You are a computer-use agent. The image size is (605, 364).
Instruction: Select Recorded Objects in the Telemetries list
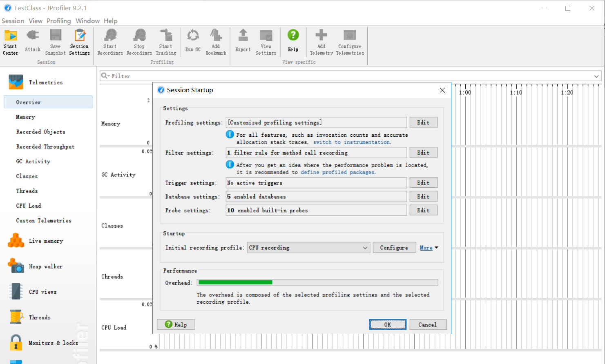(40, 132)
